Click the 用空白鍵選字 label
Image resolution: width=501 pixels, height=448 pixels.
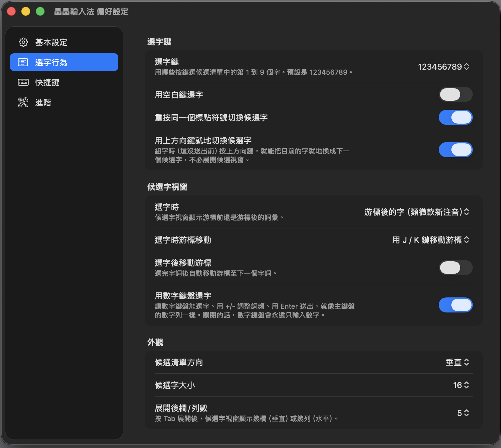[x=179, y=95]
